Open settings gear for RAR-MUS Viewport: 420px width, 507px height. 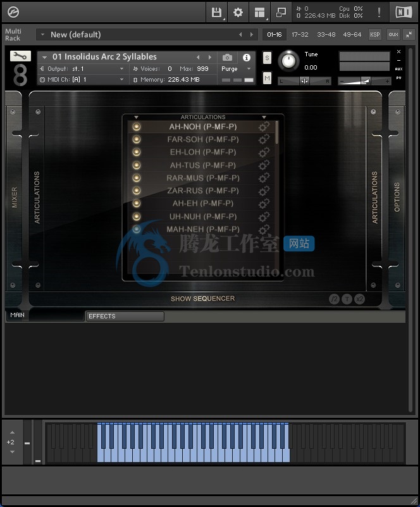click(264, 177)
